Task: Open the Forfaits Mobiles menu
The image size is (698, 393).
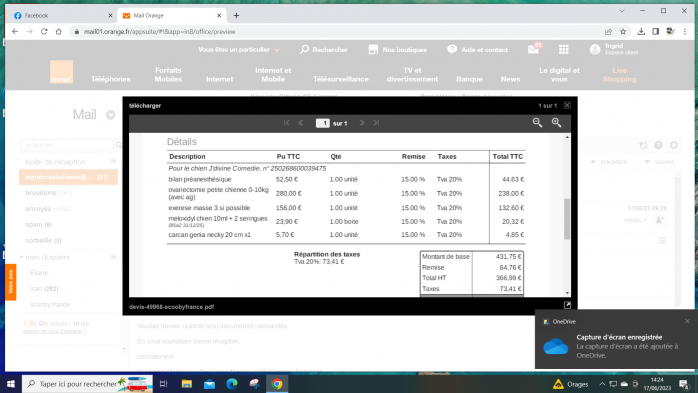Action: 168,74
